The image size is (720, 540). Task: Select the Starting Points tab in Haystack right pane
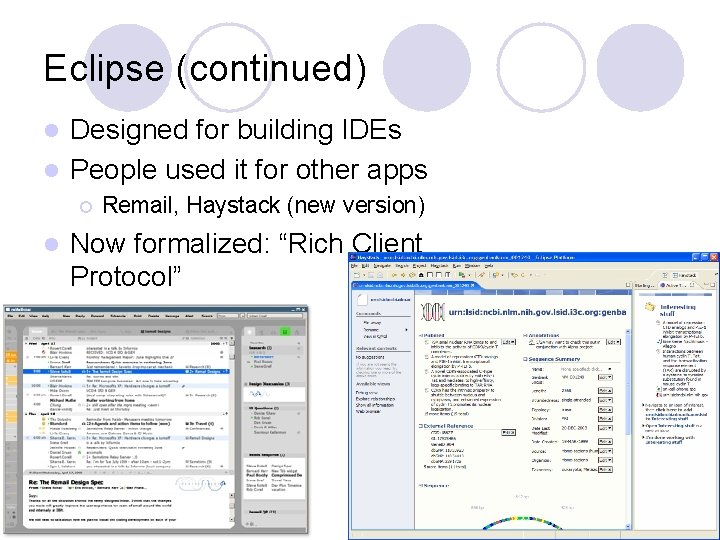point(645,285)
